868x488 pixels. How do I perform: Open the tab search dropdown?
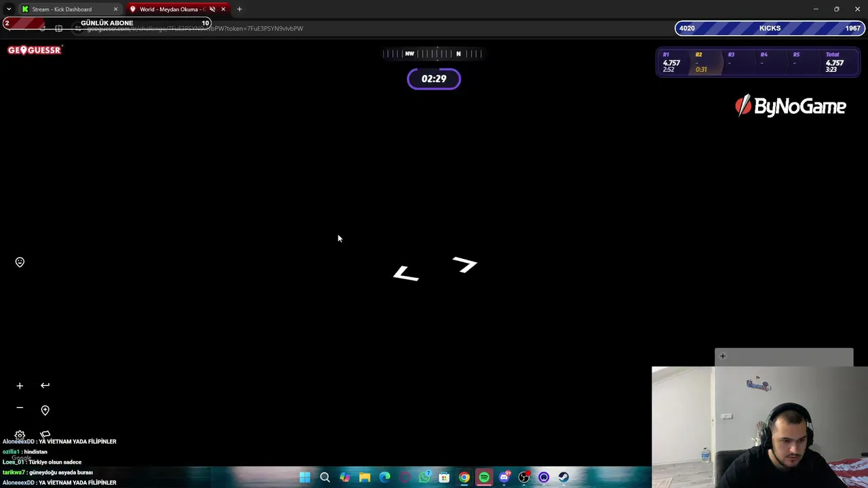(9, 9)
